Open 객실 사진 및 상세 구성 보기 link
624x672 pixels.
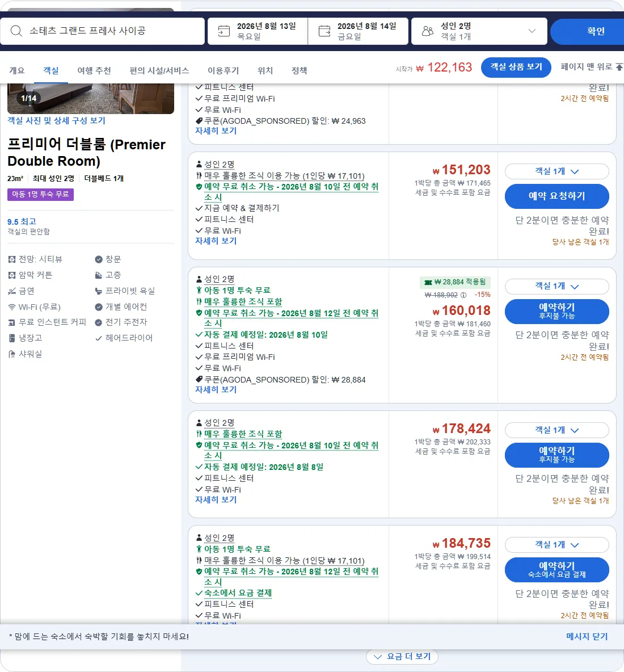tap(57, 120)
